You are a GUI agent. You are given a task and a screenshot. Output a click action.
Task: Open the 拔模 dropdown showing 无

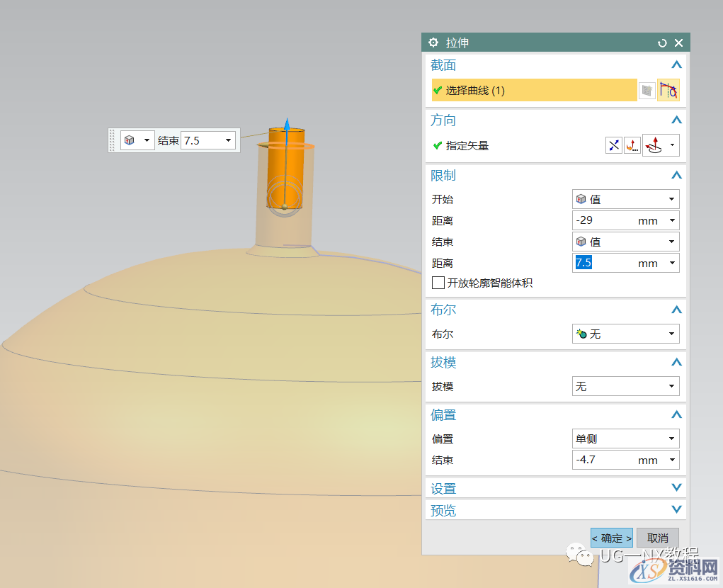click(625, 386)
